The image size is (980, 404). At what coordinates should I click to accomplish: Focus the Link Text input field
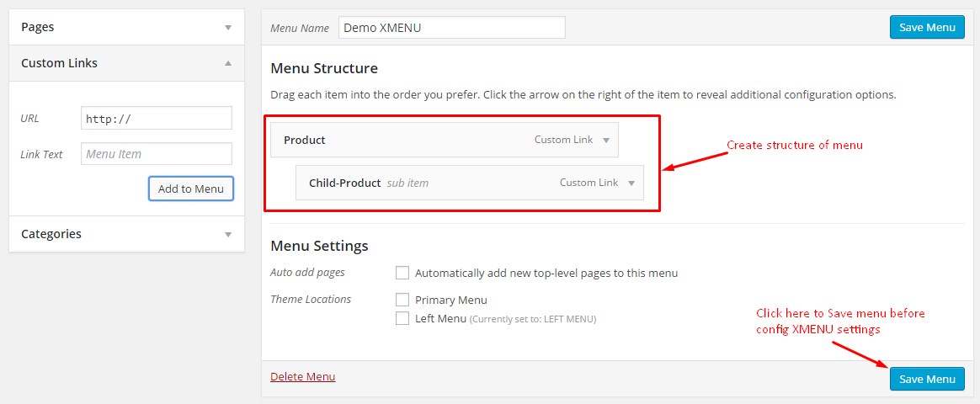click(x=157, y=154)
